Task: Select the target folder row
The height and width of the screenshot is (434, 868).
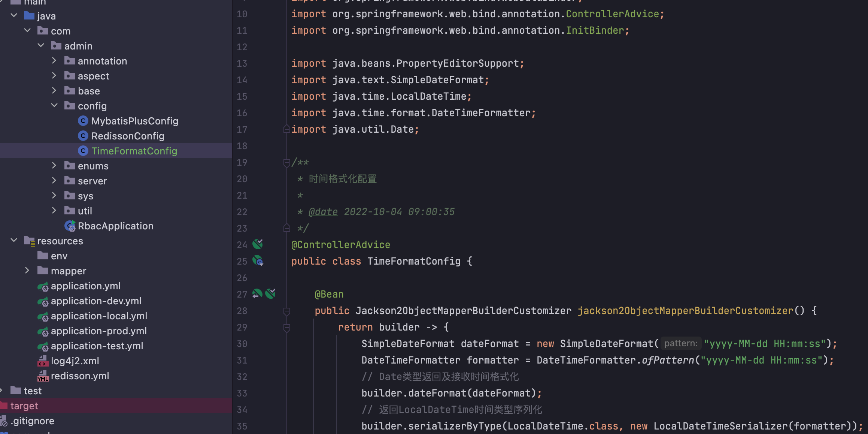Action: (116, 406)
